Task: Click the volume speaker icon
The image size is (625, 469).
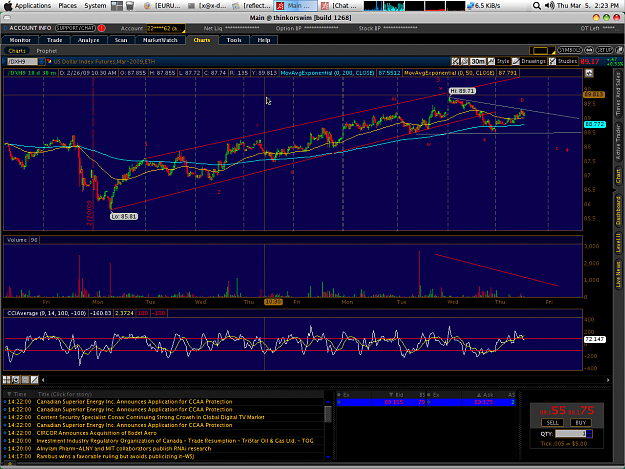Action: pyautogui.click(x=550, y=6)
